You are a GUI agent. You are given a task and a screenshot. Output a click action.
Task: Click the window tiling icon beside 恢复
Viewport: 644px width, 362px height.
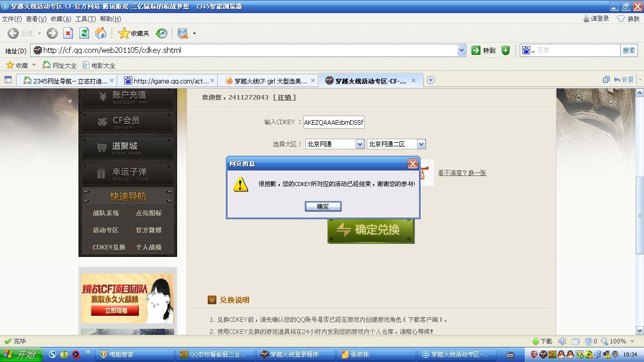(x=606, y=79)
